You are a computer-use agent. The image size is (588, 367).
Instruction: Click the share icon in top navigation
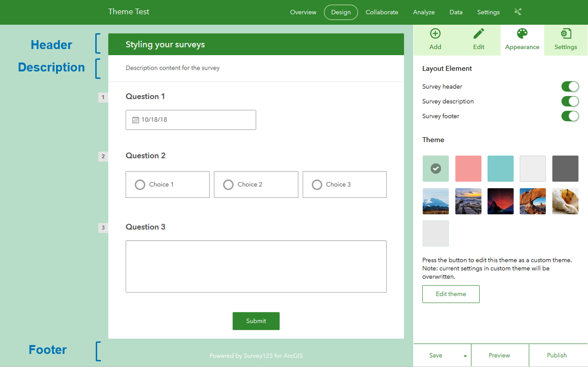[517, 12]
